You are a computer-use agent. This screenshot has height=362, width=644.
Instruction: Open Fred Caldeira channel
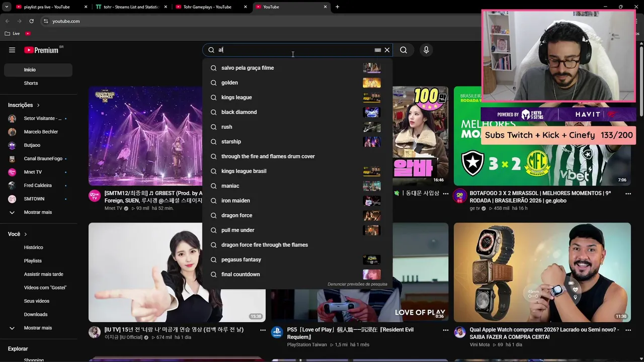[38, 186]
